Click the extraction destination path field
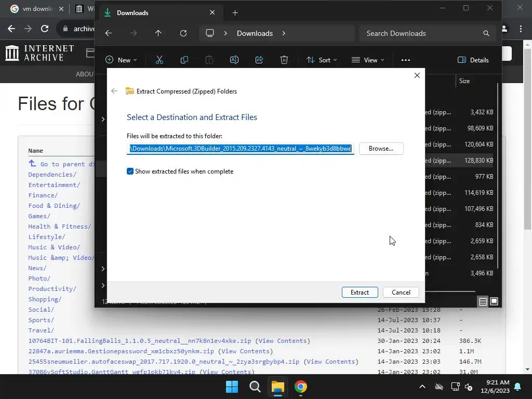This screenshot has width=532, height=399. tap(241, 149)
